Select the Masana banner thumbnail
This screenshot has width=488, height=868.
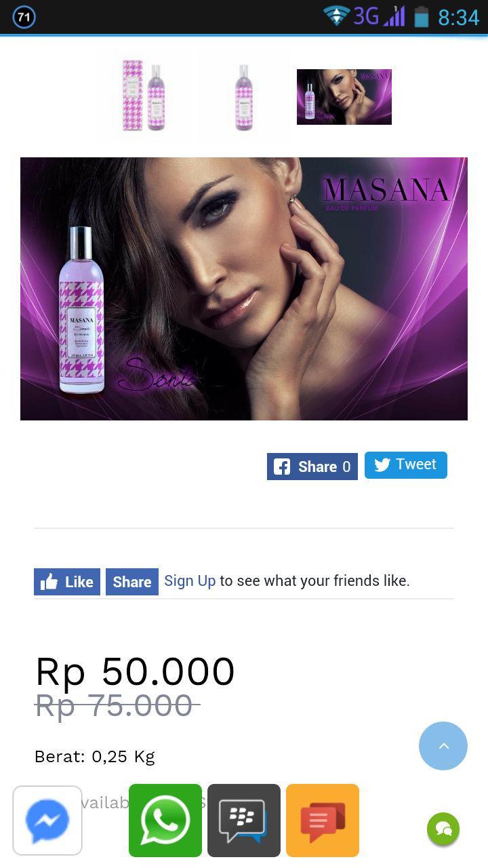pyautogui.click(x=344, y=97)
